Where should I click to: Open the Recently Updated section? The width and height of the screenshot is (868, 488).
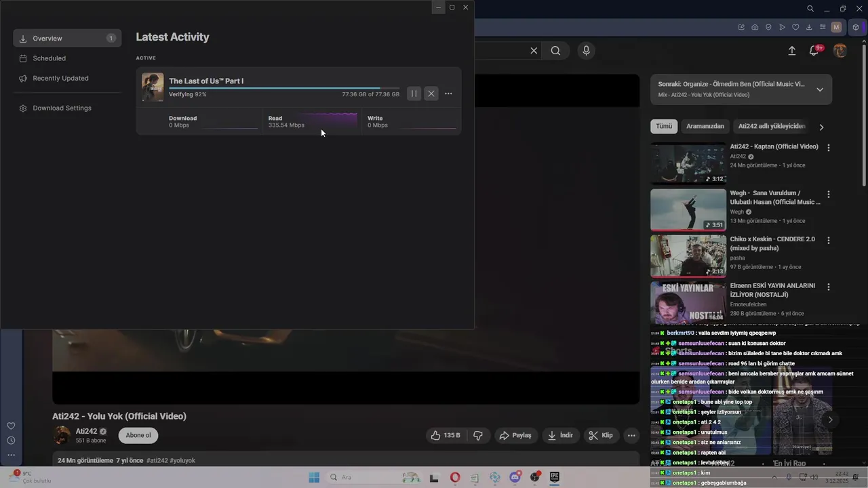[67, 78]
